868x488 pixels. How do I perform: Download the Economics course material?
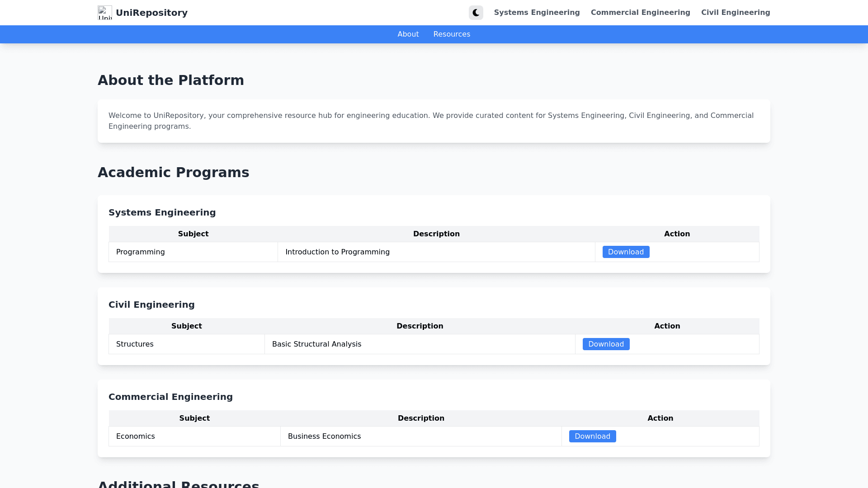point(592,436)
